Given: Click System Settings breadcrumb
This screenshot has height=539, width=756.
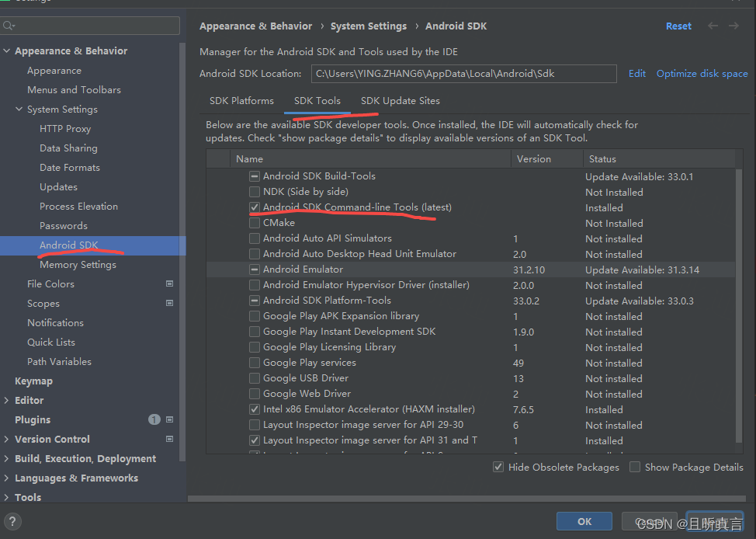Looking at the screenshot, I should (369, 26).
